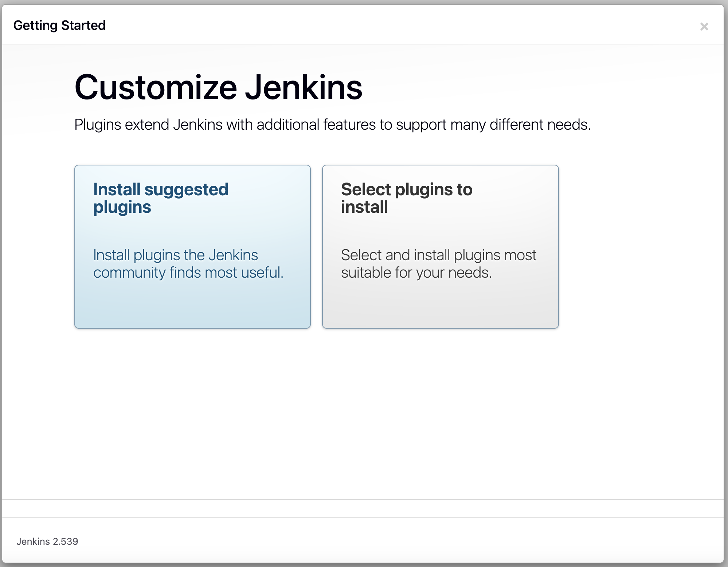Click the word 'install' under Select plugins to
Screen dimensions: 728x567
364,207
